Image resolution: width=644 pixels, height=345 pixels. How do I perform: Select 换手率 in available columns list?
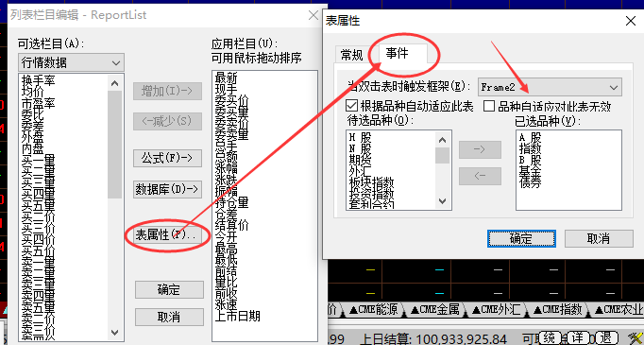[x=38, y=79]
